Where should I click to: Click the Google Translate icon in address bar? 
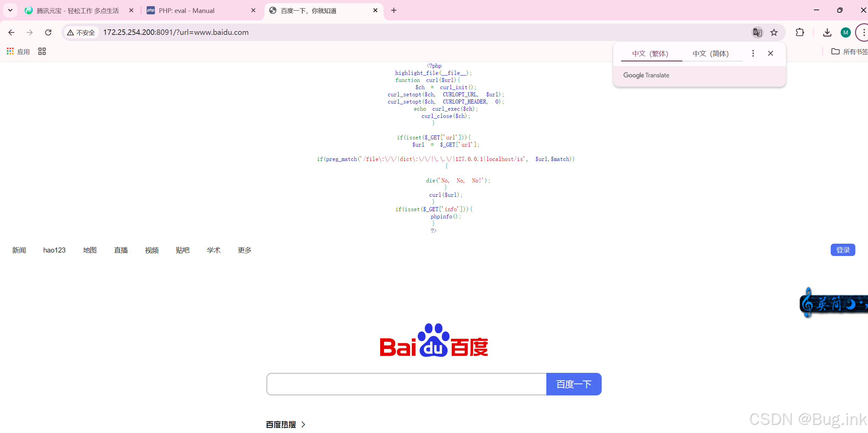(x=757, y=32)
